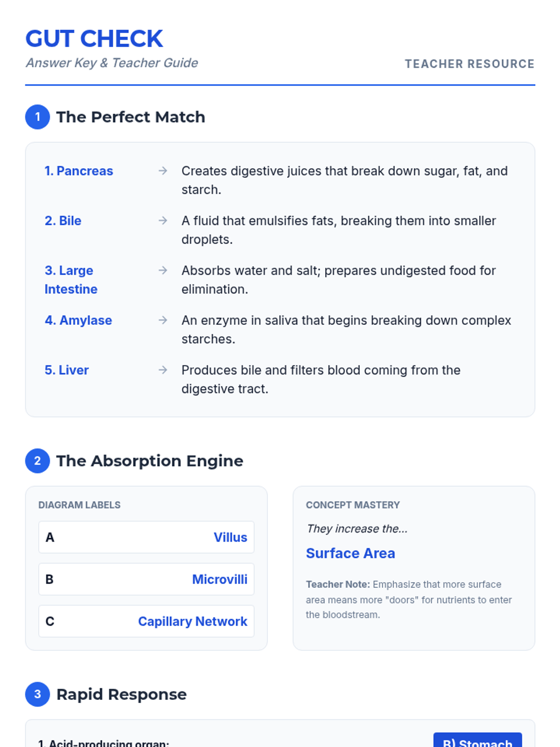Click the arrow icon beside Pancreas

[163, 171]
